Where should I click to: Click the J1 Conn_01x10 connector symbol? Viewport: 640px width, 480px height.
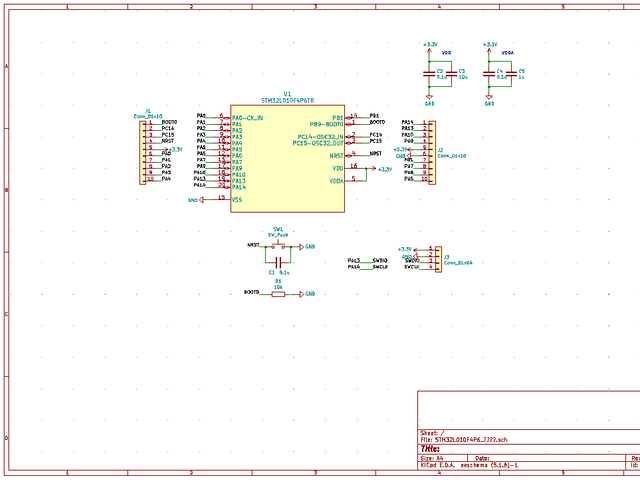point(142,153)
